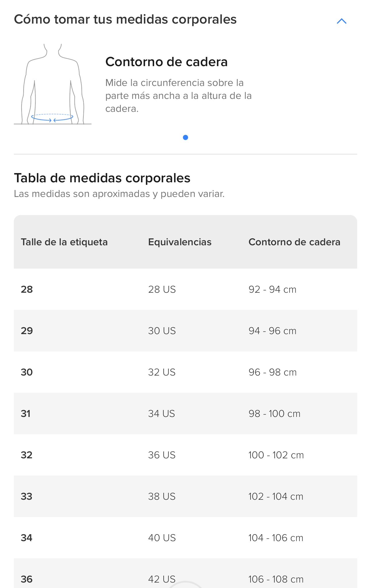The image size is (371, 588).
Task: Click the hip measurement description paragraph
Action: pyautogui.click(x=178, y=96)
